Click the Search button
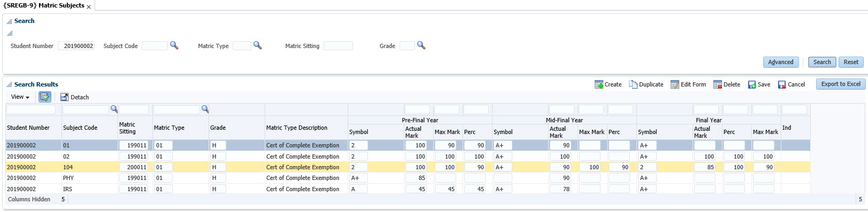 [822, 62]
